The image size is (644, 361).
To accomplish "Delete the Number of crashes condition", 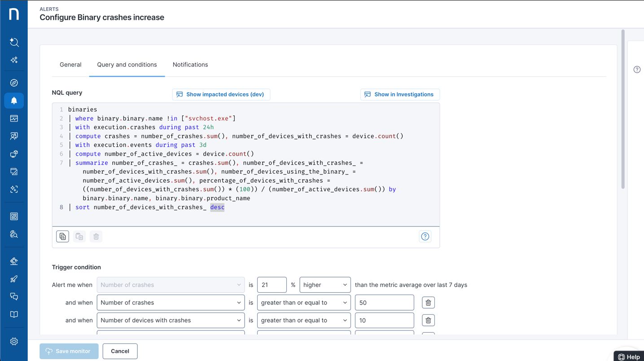I will tap(428, 303).
